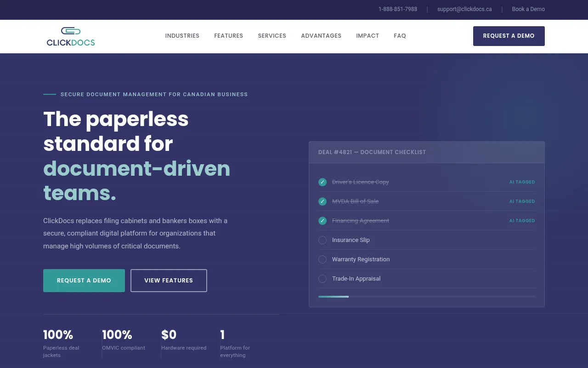
Task: Click the Warranty Registration text
Action: 361,259
